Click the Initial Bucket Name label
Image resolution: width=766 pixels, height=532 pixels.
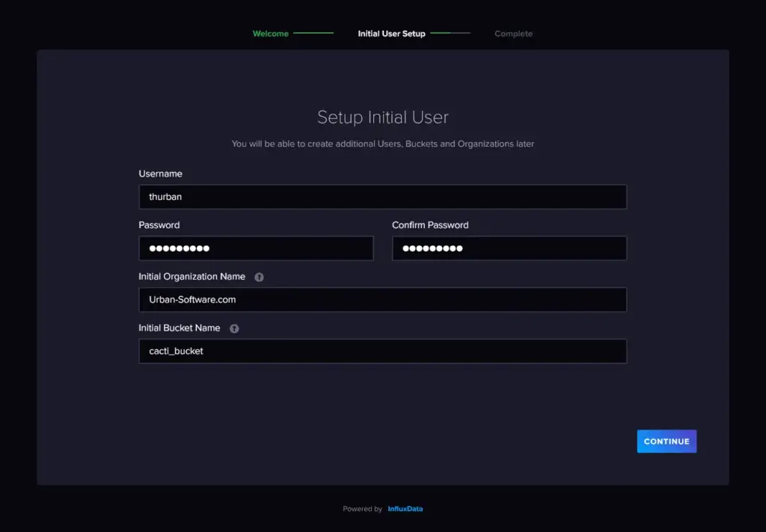pos(179,328)
